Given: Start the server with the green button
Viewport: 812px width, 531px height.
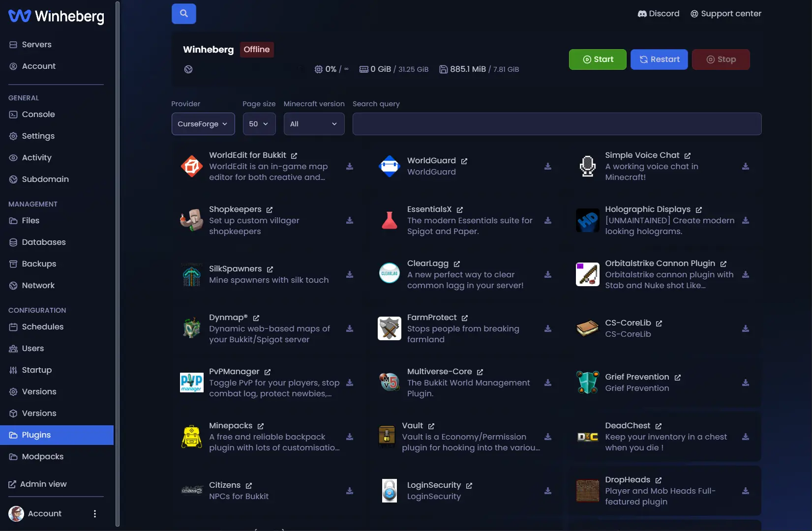Looking at the screenshot, I should click(598, 59).
